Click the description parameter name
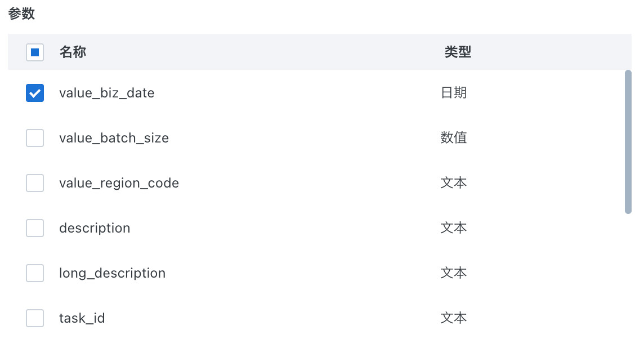The width and height of the screenshot is (644, 339). pos(95,228)
